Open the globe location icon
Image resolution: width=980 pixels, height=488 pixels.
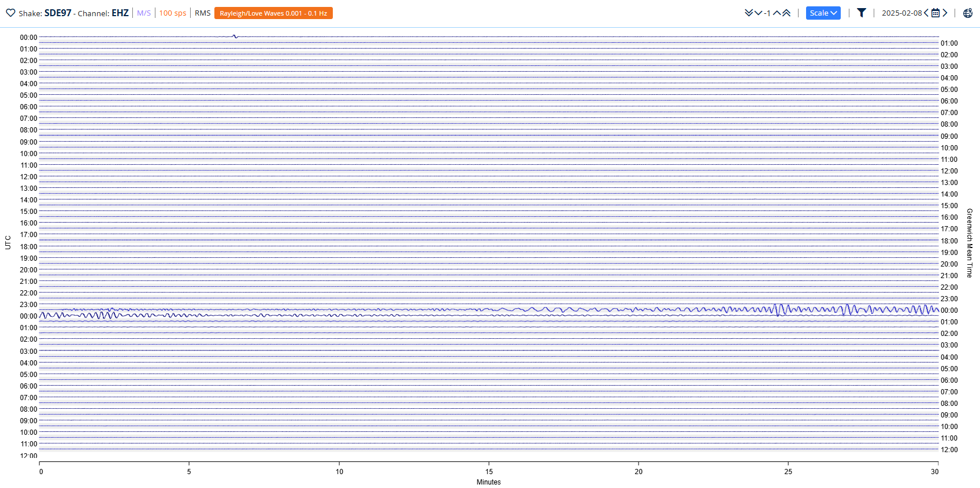pos(968,13)
